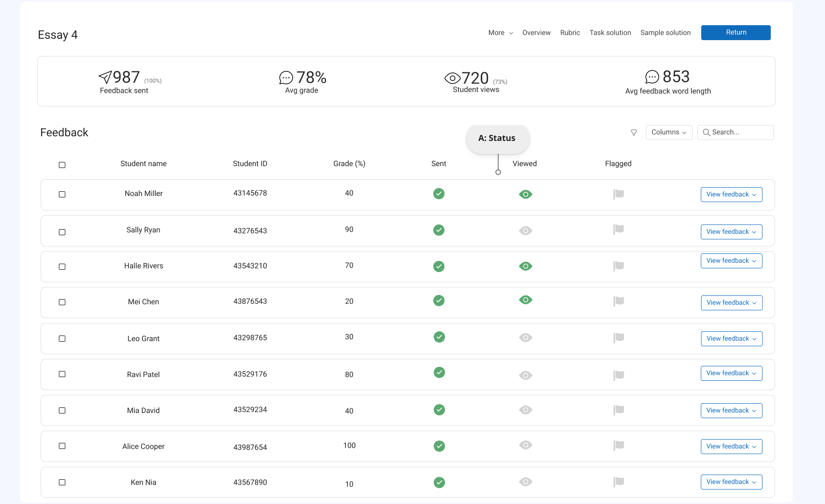Click Alice Cooper's sent checkmark icon
Viewport: 825px width, 504px height.
point(439,446)
